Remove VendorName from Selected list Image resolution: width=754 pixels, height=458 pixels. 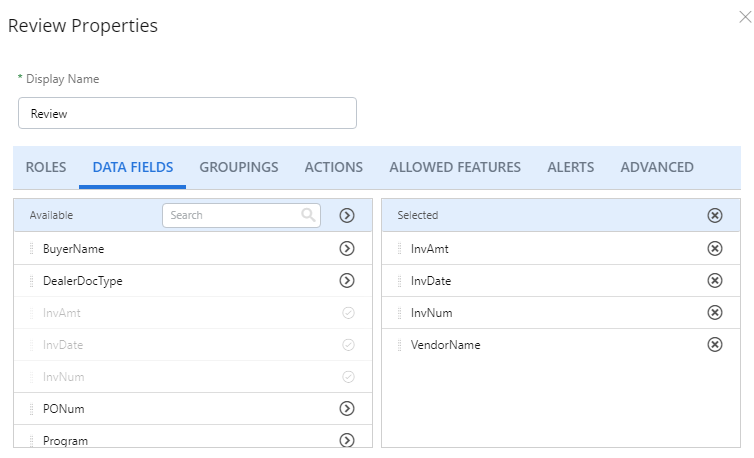tap(715, 344)
